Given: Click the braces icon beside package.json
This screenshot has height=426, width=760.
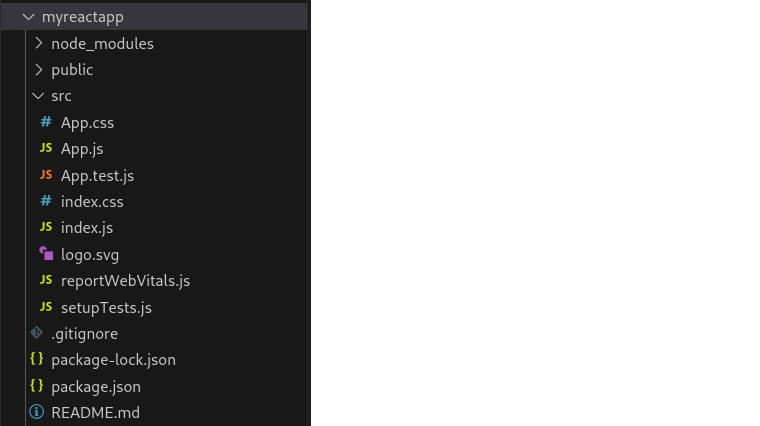Looking at the screenshot, I should (37, 386).
